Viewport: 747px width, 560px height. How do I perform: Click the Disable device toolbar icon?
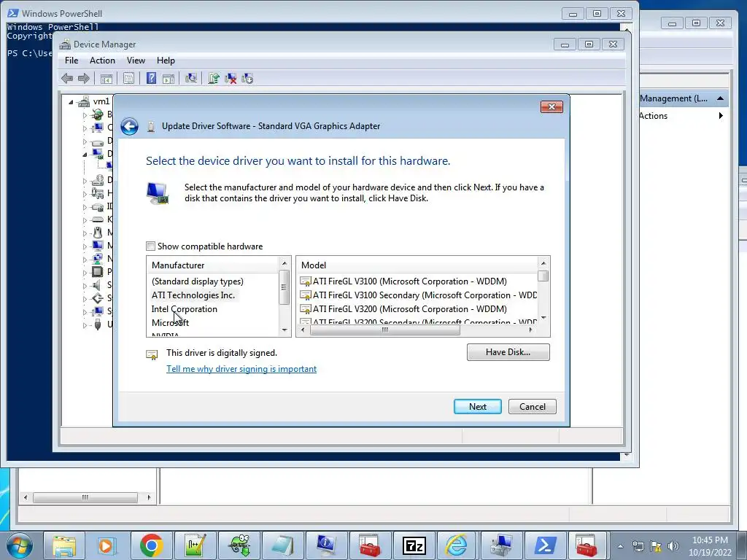coord(247,79)
